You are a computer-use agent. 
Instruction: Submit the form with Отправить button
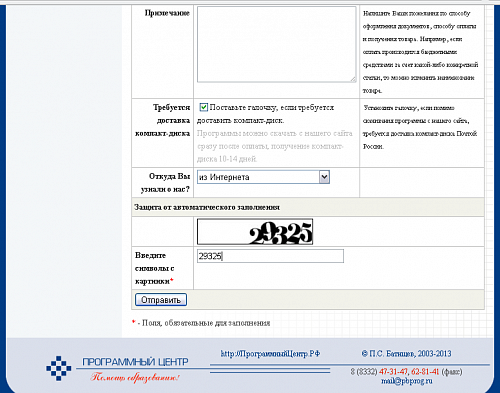click(161, 300)
